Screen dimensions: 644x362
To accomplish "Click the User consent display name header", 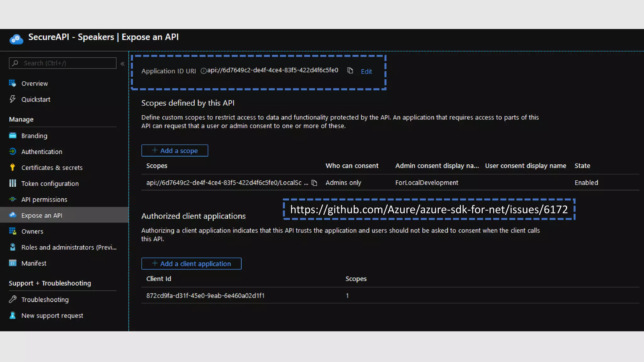I will coord(525,166).
